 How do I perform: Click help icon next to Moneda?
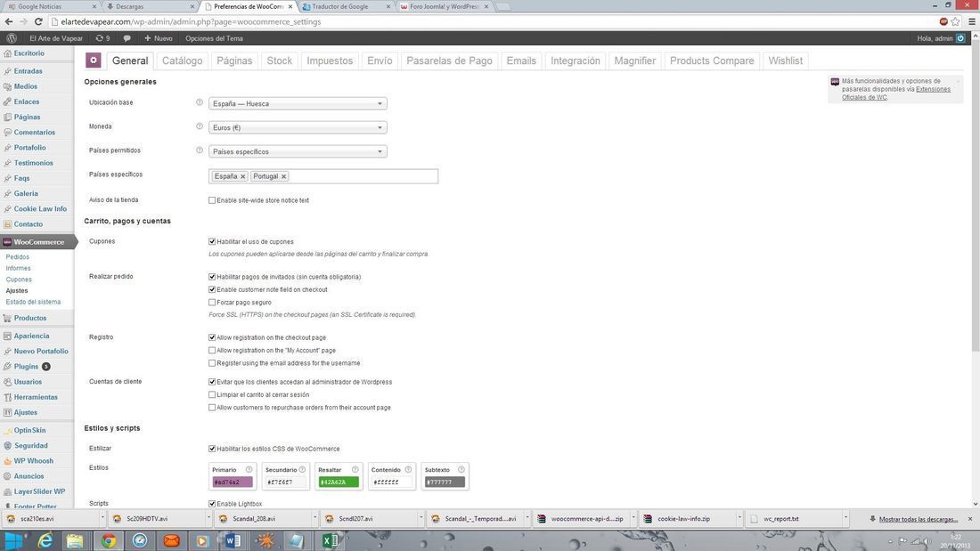click(x=200, y=126)
